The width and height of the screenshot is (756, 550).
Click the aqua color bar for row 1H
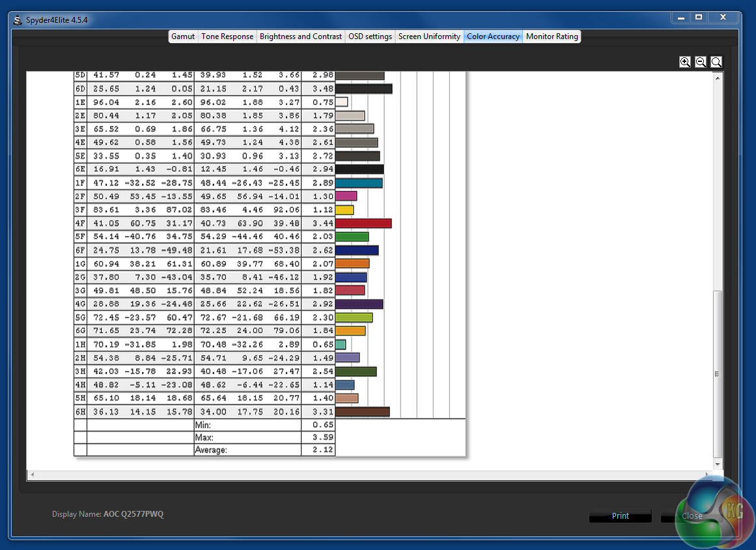coord(341,345)
